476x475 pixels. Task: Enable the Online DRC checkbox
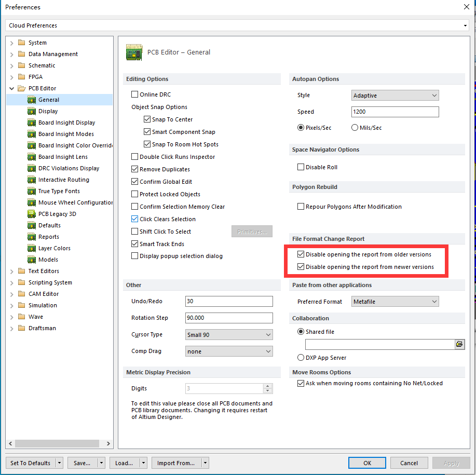pos(134,94)
